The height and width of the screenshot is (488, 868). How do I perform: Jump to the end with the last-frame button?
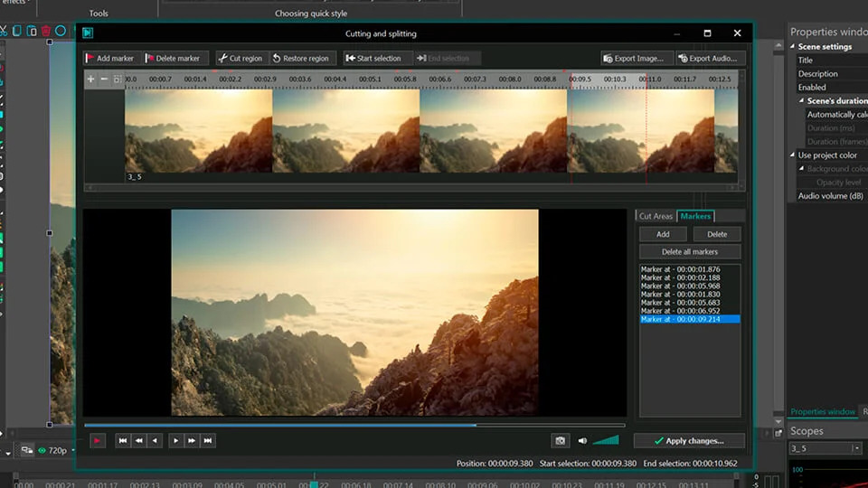pyautogui.click(x=208, y=441)
